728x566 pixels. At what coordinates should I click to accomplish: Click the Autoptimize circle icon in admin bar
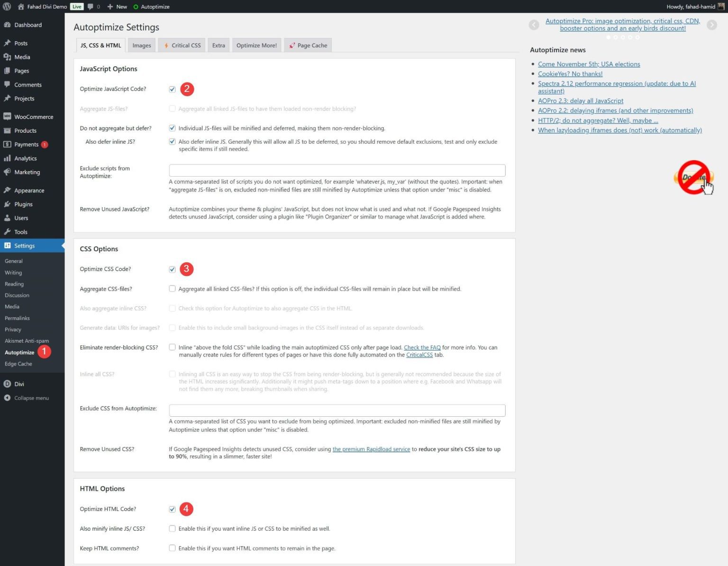[136, 7]
